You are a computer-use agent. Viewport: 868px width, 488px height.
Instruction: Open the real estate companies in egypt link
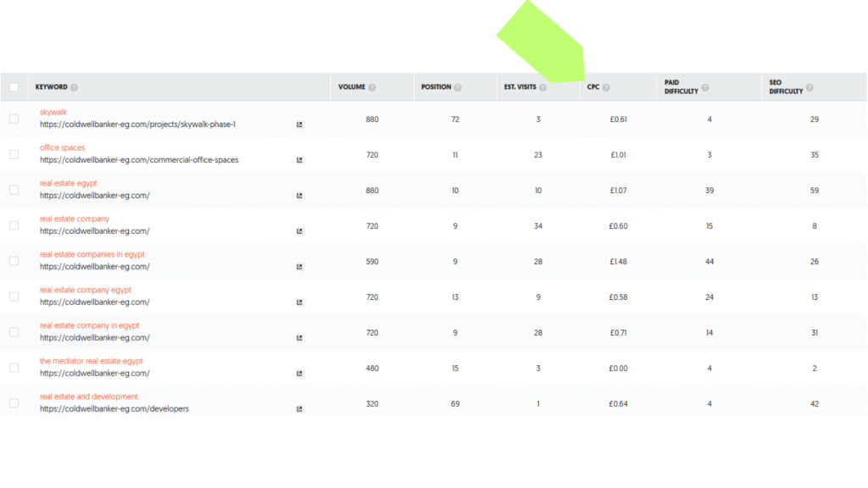click(x=92, y=254)
